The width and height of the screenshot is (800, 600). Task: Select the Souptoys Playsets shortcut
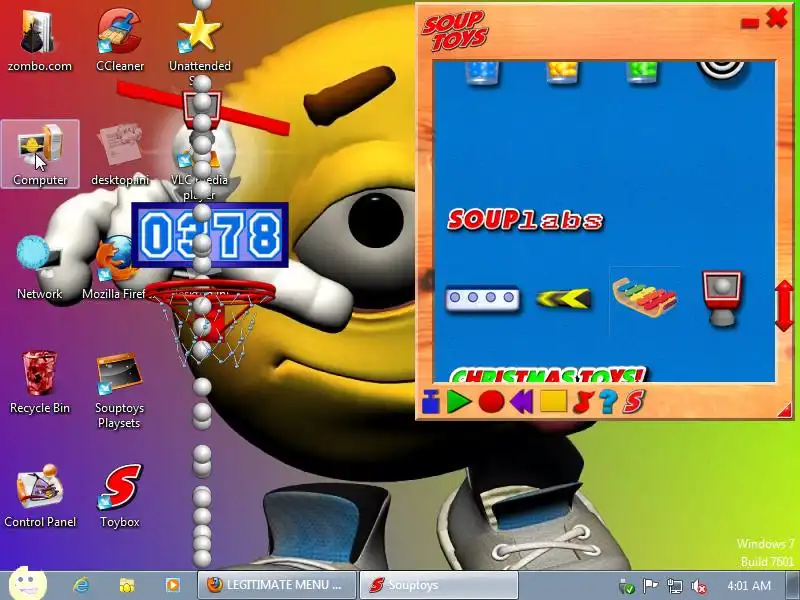[x=120, y=390]
